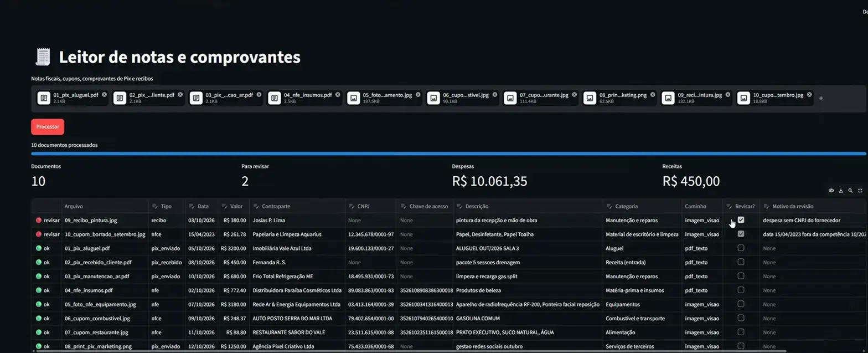
Task: Click 'despesa sem CNPJ do fornecedor' cell
Action: [813, 220]
